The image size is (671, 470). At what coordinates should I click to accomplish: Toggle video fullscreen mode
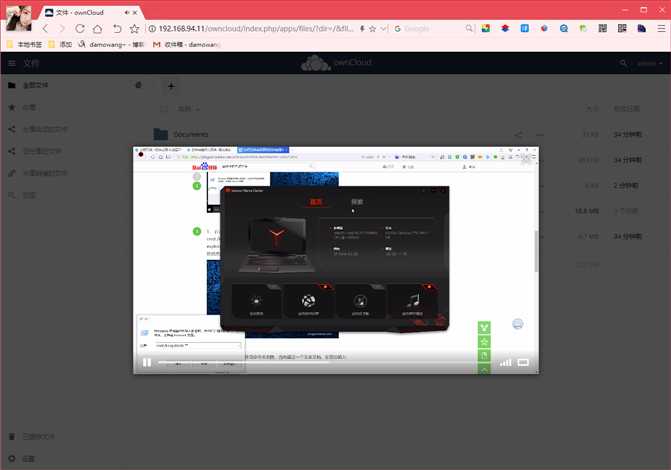tap(523, 363)
